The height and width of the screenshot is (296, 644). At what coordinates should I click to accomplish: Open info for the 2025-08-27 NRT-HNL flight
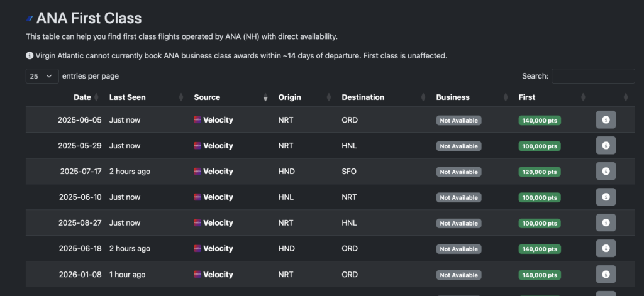(x=606, y=222)
